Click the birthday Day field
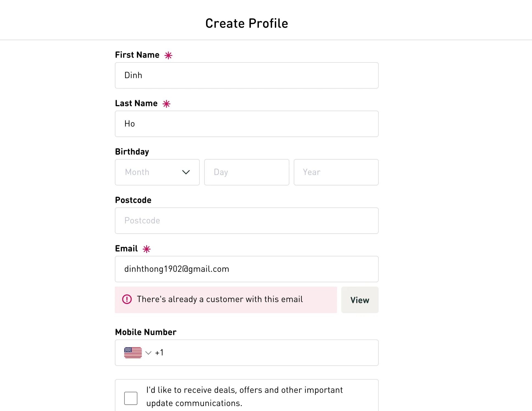Viewport: 532px width, 411px height. [x=246, y=172]
